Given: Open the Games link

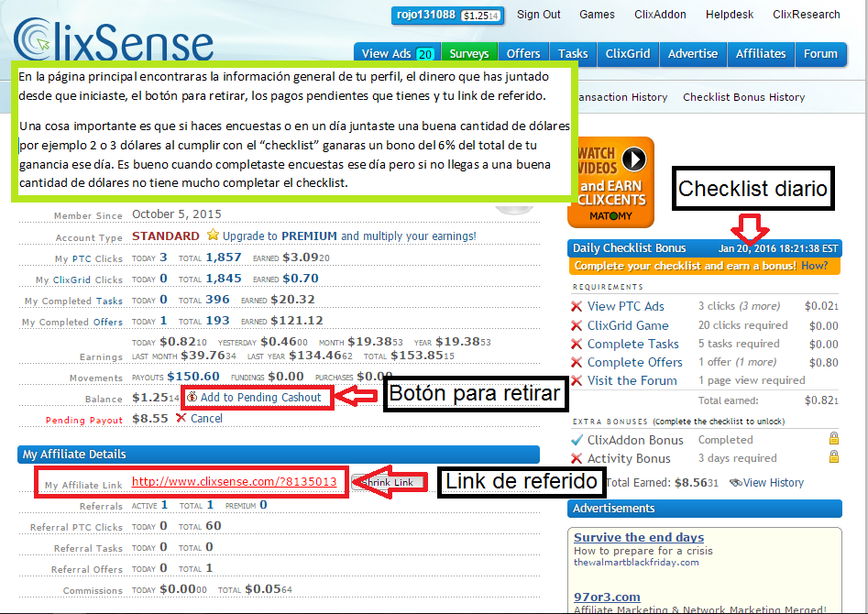Looking at the screenshot, I should [x=597, y=15].
